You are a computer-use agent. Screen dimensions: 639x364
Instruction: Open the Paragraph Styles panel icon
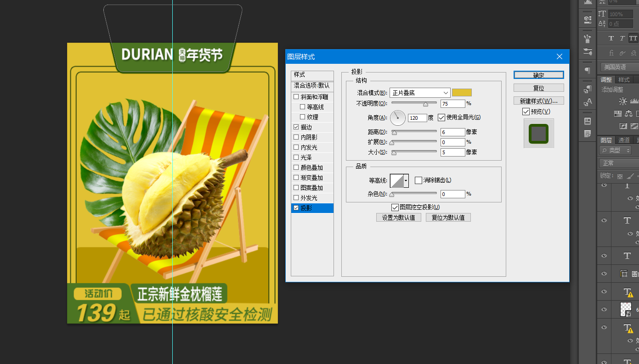point(587,89)
